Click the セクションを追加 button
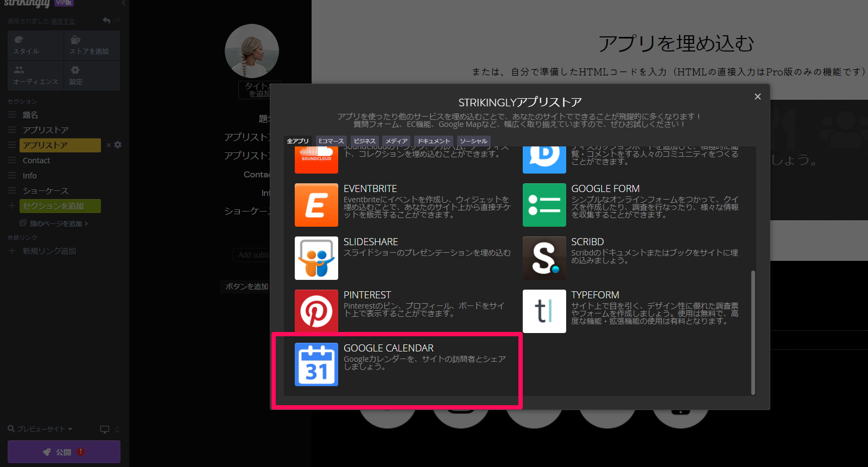 (x=60, y=206)
